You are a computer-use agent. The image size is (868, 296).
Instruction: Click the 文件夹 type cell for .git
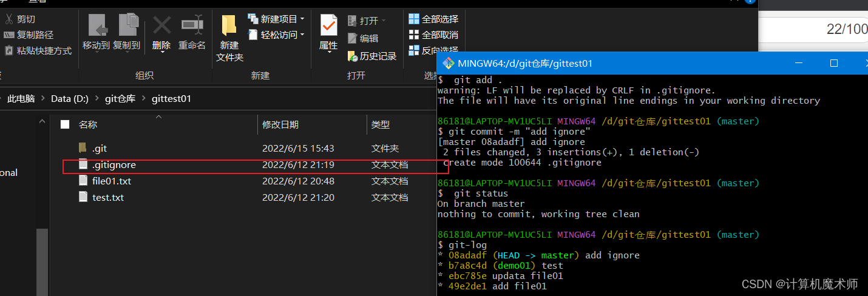pyautogui.click(x=385, y=148)
